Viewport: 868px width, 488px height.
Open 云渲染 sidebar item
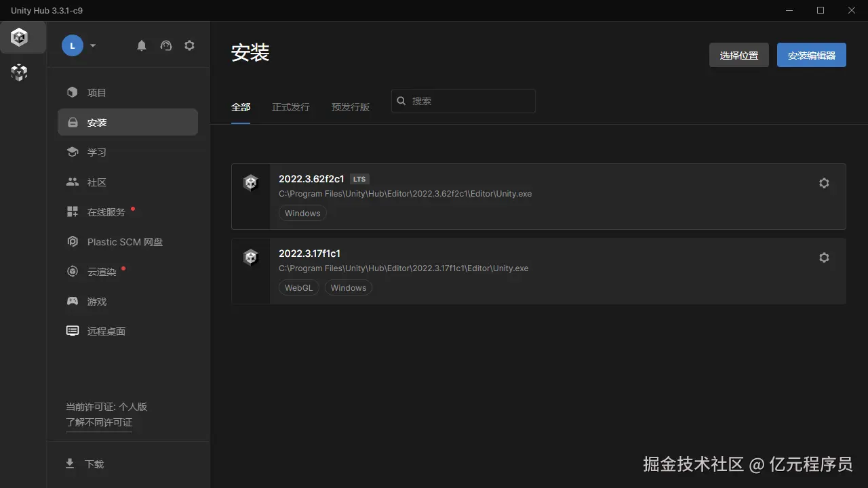click(127, 272)
